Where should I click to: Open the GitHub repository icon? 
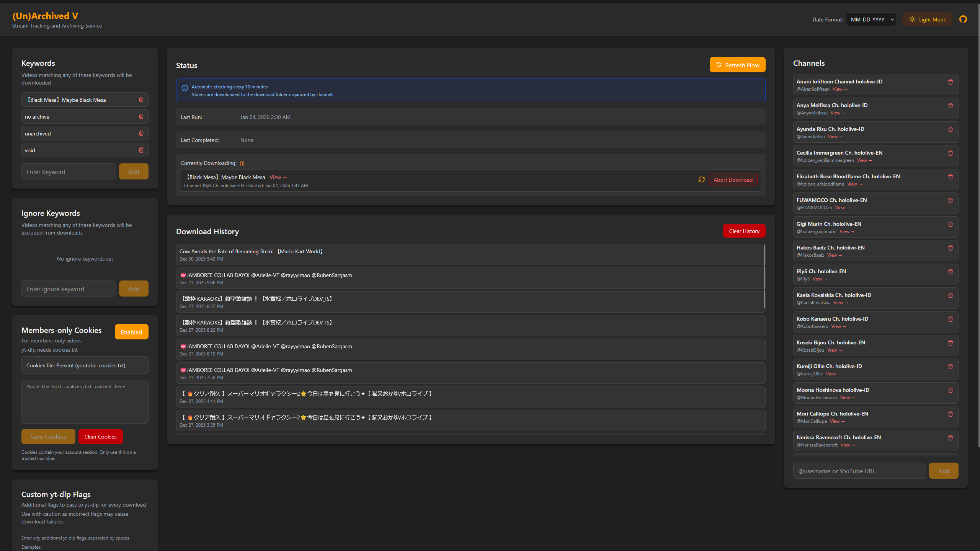(963, 19)
